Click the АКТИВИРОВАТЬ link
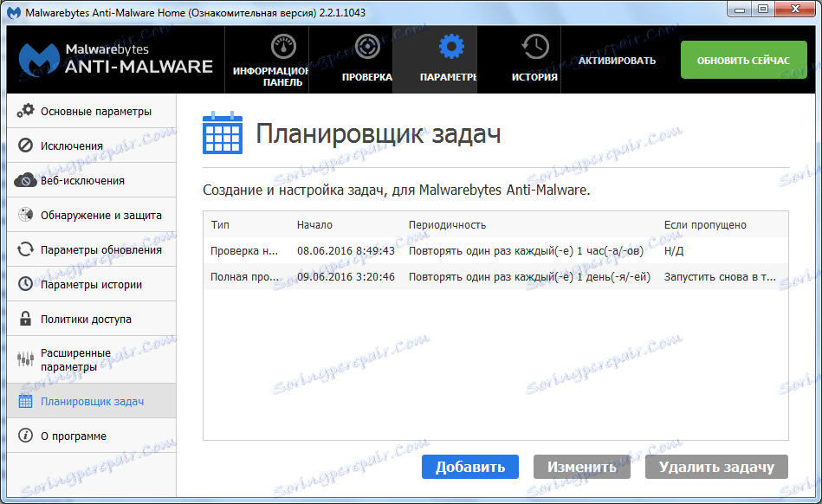Viewport: 822px width, 504px height. (x=617, y=61)
